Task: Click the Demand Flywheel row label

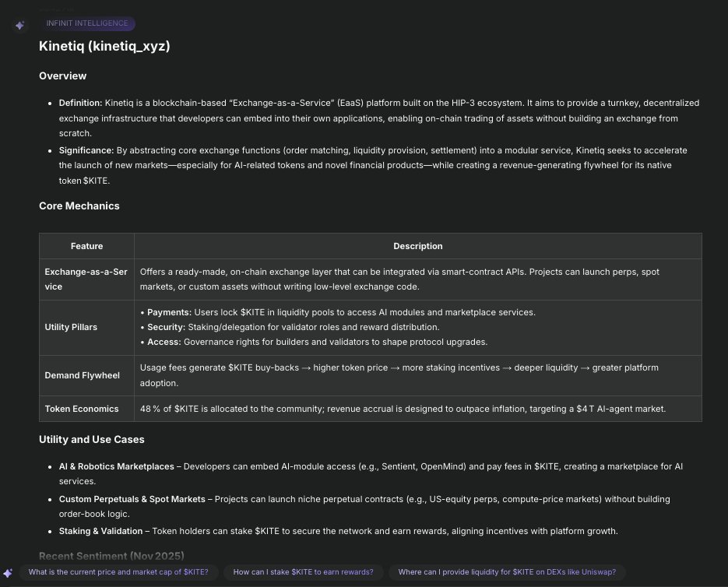Action: pyautogui.click(x=83, y=375)
